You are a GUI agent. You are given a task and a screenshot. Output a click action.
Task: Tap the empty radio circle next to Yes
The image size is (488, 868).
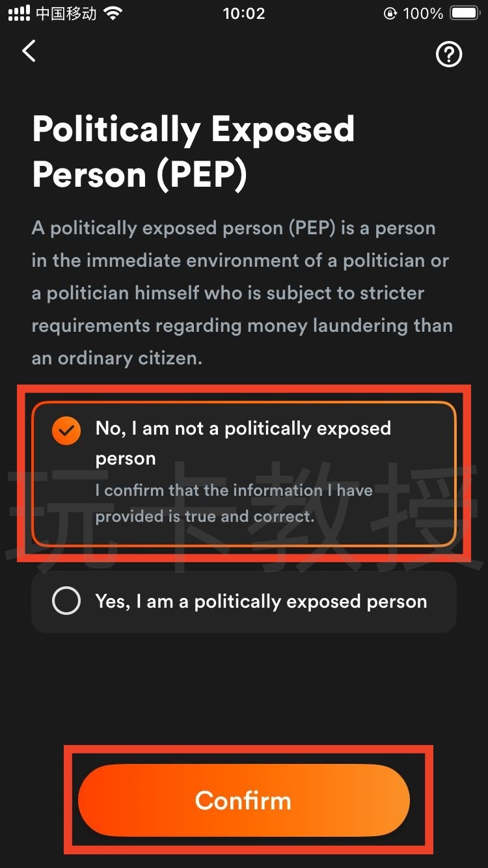(65, 601)
